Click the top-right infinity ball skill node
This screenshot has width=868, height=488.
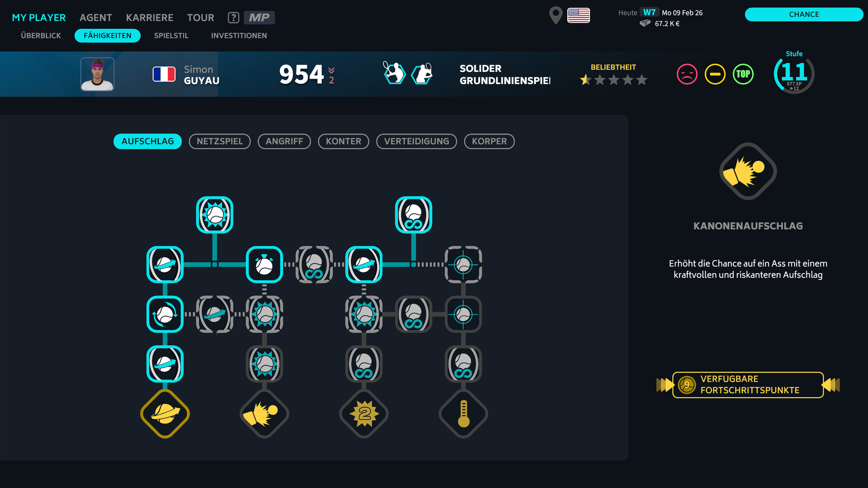pos(414,215)
